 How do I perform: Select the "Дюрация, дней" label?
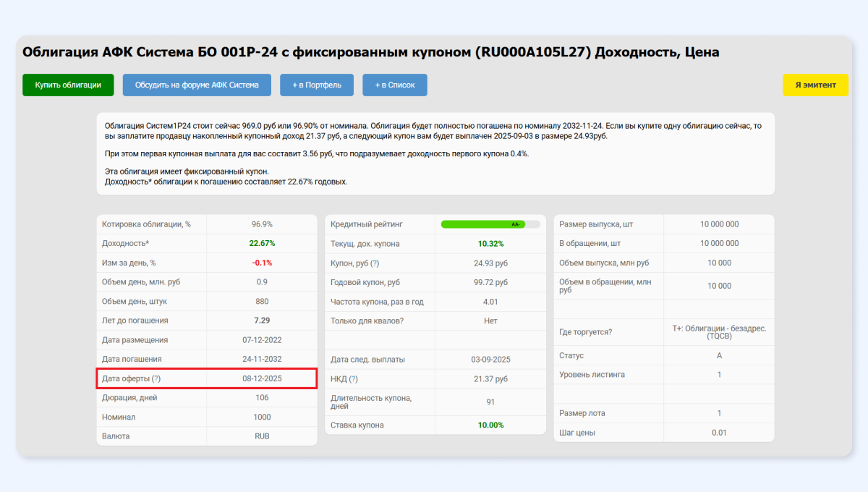[129, 397]
